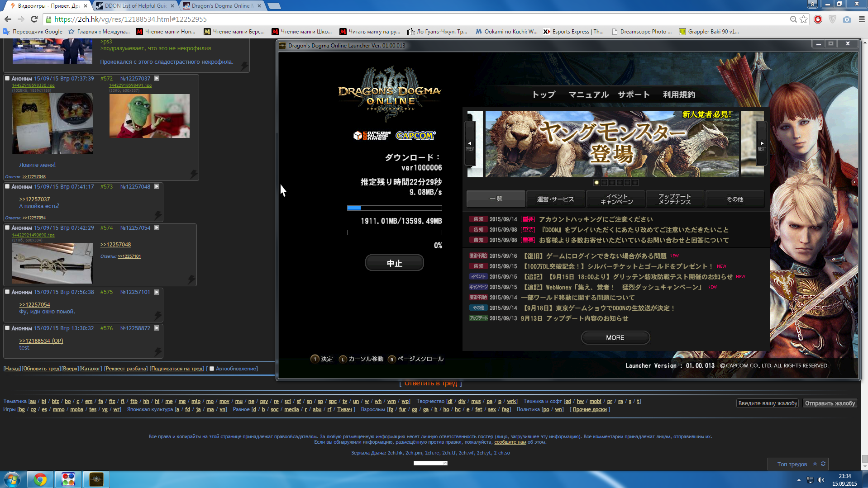868x488 pixels.
Task: Click the 0% overall progress bar
Action: (x=395, y=232)
